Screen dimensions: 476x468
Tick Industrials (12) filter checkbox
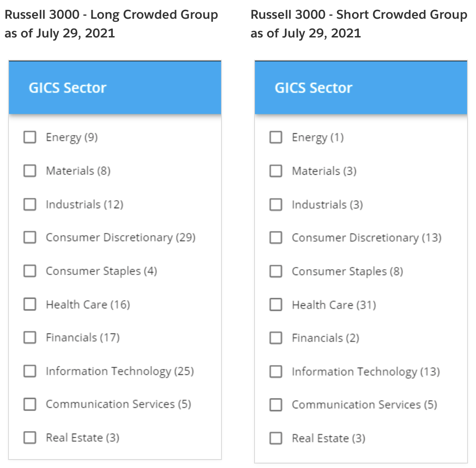30,205
